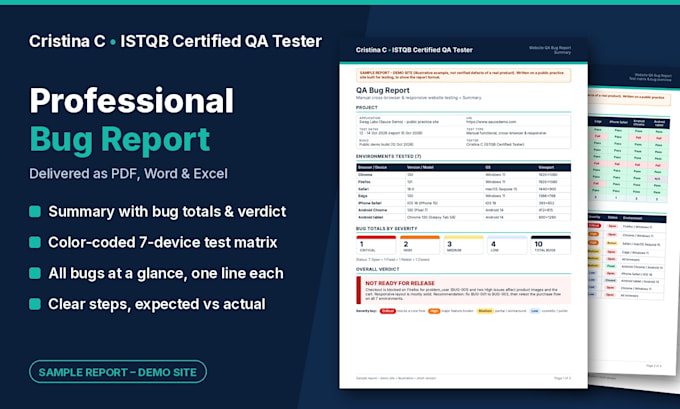
Task: Click 'Cristina C • ISTQB Certified QA Tester' banner title
Action: click(175, 41)
